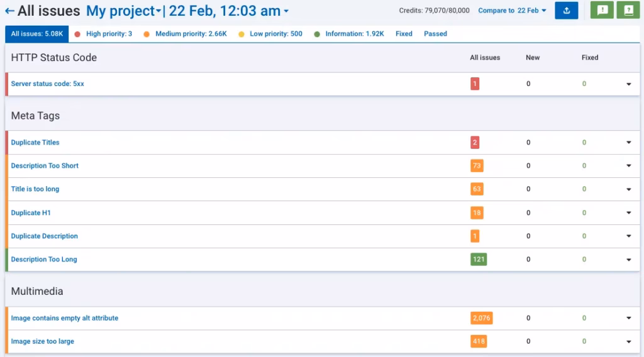The image size is (644, 357).
Task: Open the Title is too long issue link
Action: click(35, 189)
